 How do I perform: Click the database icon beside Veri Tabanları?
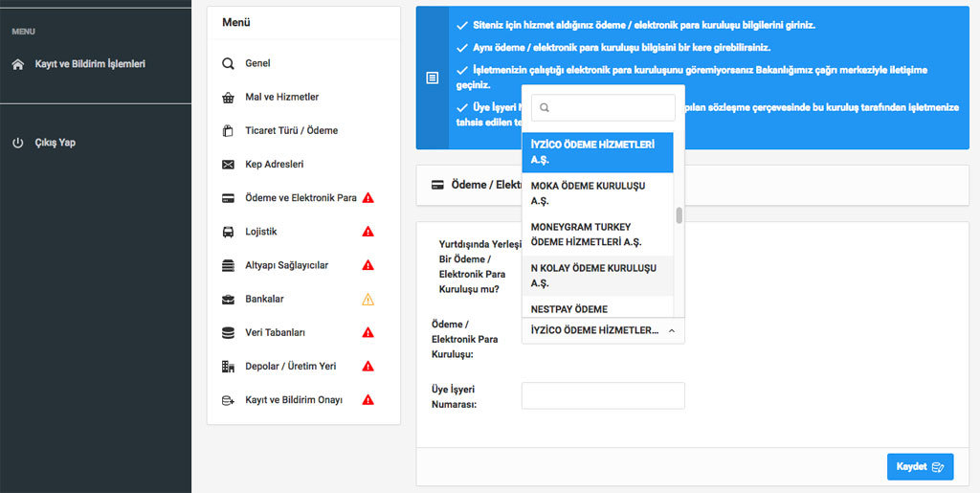(228, 333)
